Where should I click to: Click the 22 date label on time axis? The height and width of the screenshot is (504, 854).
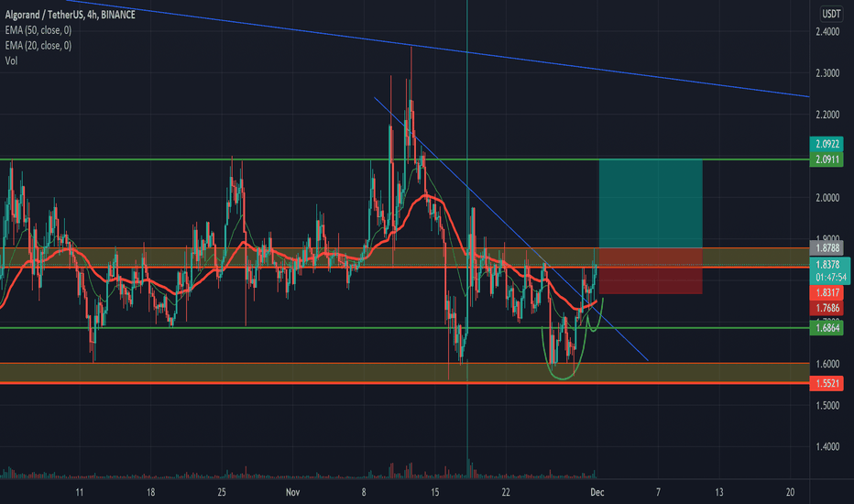pyautogui.click(x=506, y=493)
